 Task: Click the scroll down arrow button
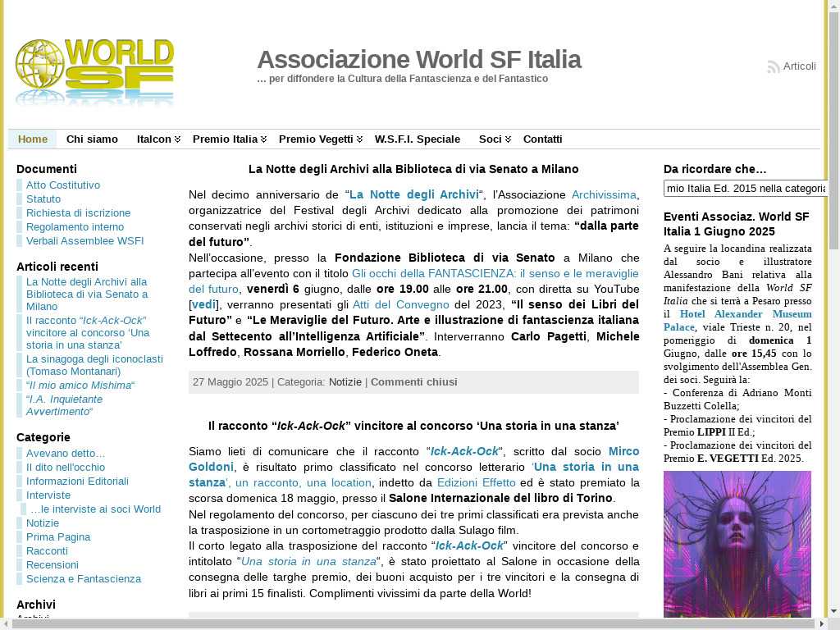tap(833, 612)
